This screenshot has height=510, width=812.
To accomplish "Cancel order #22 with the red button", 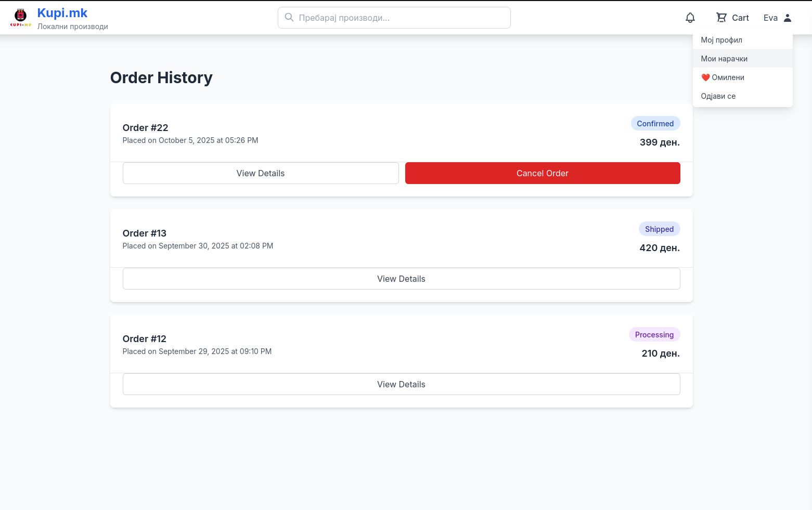I will (x=542, y=173).
